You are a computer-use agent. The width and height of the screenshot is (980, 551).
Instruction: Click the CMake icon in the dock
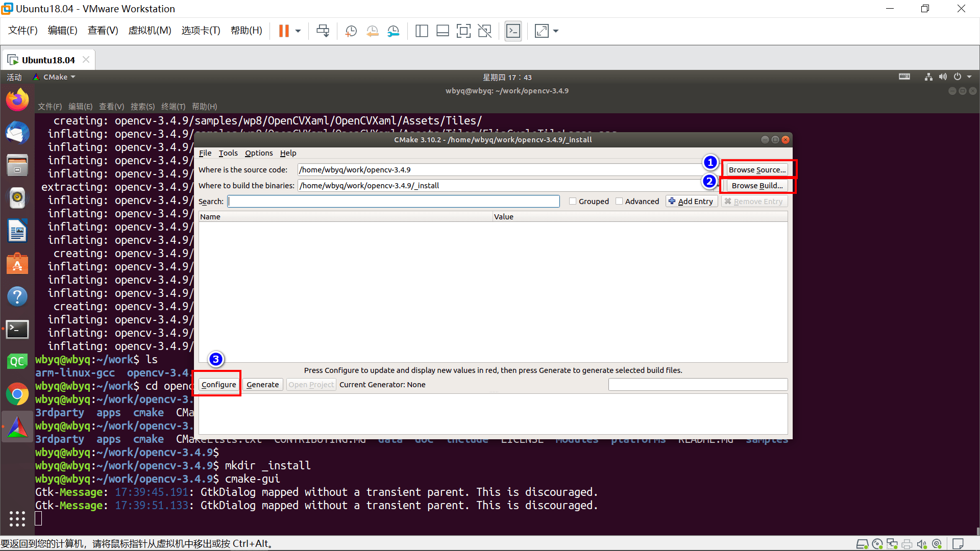[x=17, y=428]
